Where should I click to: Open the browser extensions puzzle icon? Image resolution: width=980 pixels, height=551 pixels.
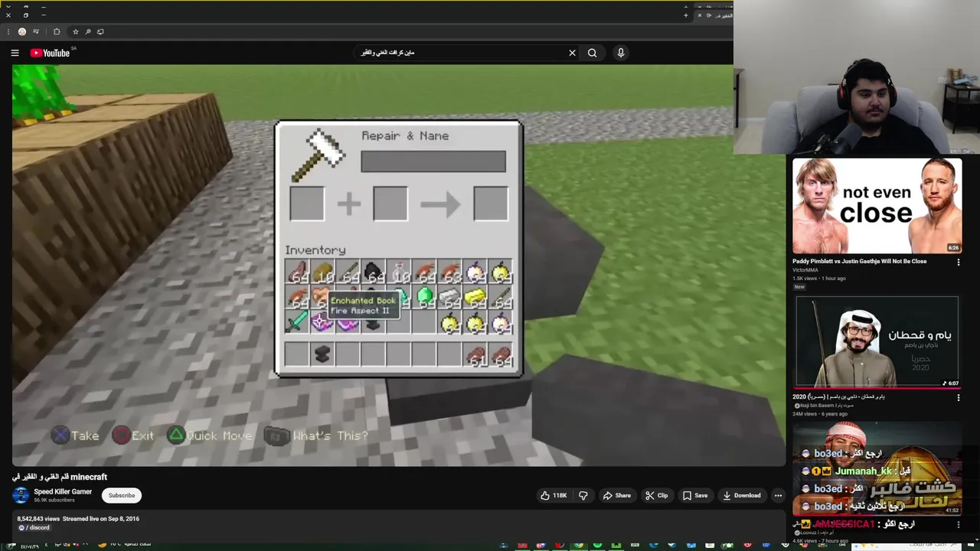pos(57,31)
